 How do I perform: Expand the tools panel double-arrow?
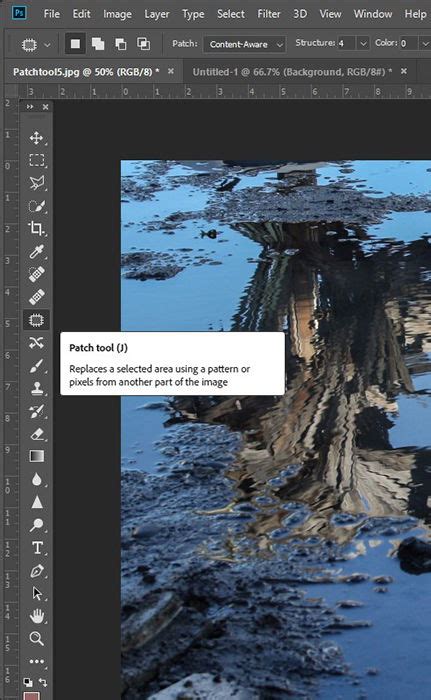(30, 107)
